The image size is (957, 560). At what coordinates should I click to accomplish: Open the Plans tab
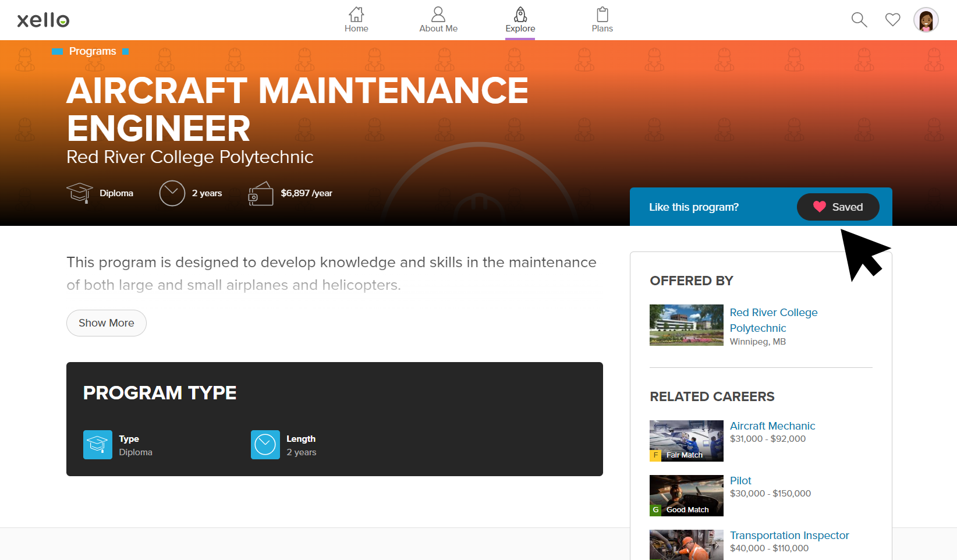pyautogui.click(x=602, y=20)
